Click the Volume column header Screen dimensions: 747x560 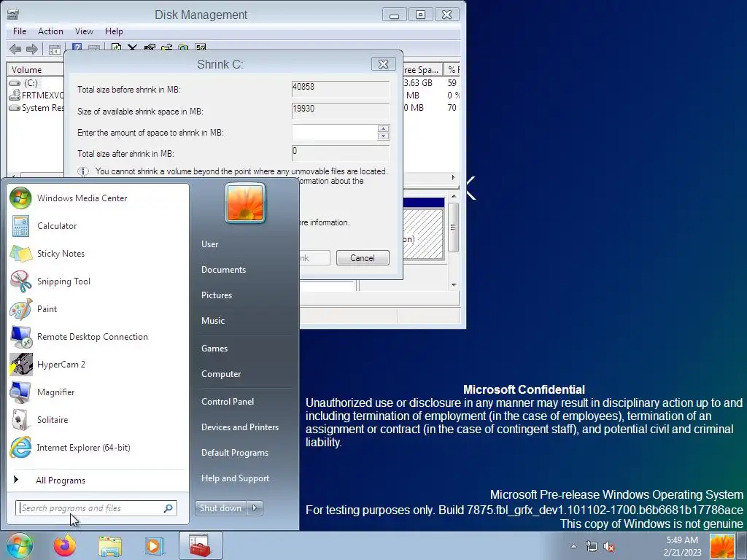point(35,69)
